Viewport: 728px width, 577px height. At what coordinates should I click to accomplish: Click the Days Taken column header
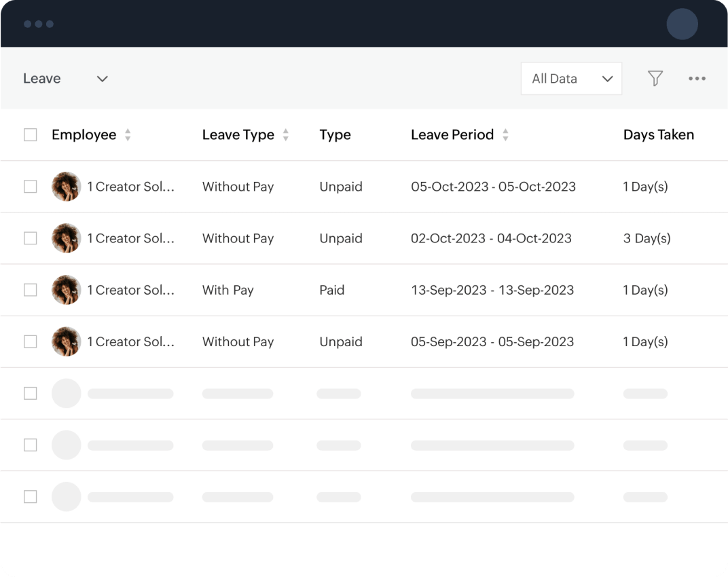coord(658,135)
